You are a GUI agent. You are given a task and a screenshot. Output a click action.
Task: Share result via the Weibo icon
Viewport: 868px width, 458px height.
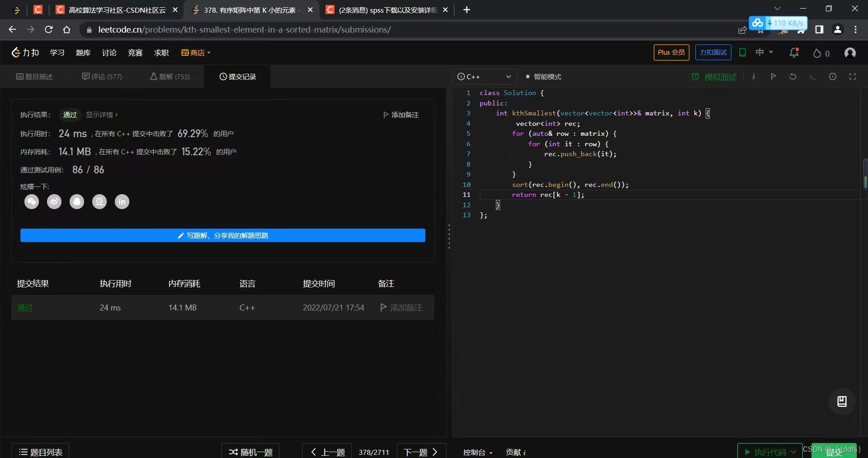tap(54, 202)
